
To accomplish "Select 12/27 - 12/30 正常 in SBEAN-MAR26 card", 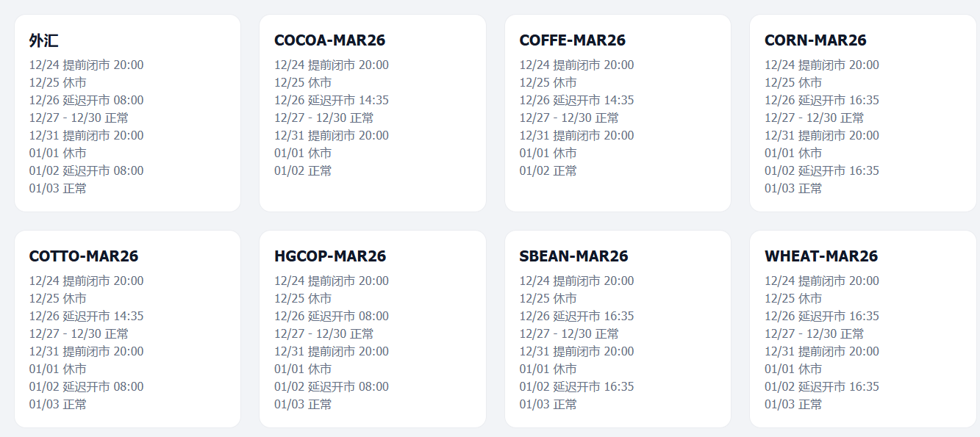I will click(569, 334).
